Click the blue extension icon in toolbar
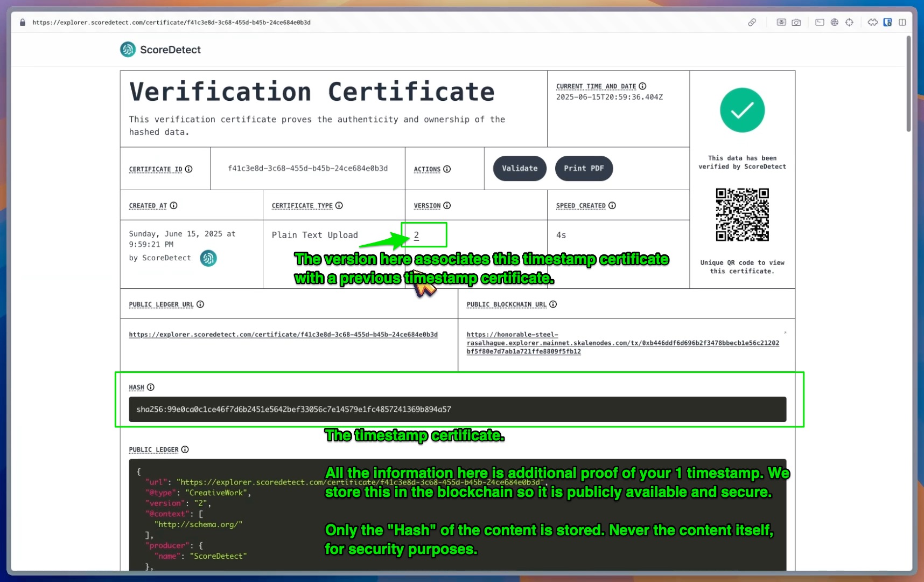Image resolution: width=924 pixels, height=582 pixels. (887, 22)
